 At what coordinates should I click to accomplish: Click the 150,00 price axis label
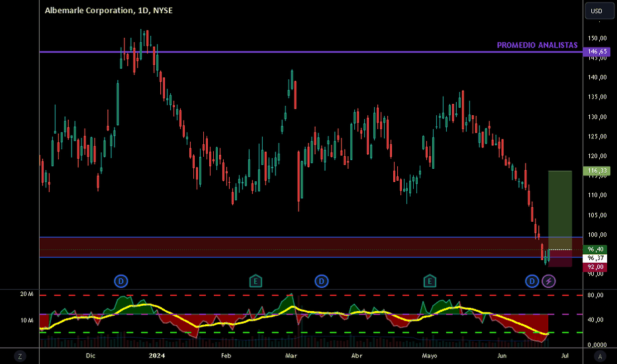coord(597,38)
